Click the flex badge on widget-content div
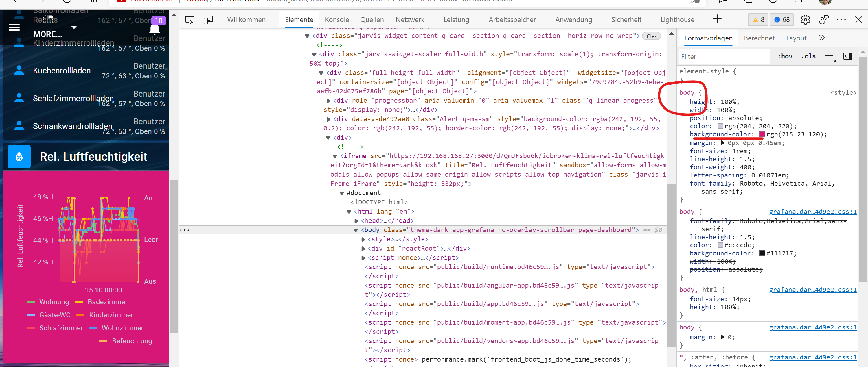The height and width of the screenshot is (367, 868). (x=651, y=36)
